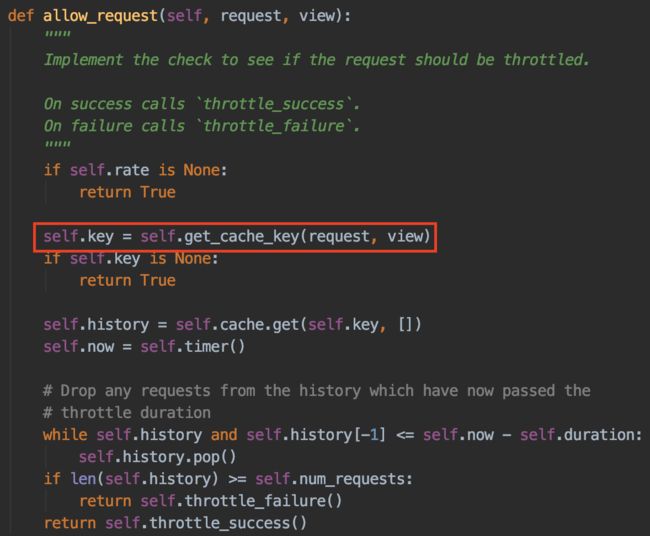This screenshot has width=650, height=536.
Task: Click the 'len' builtin in the if statement
Action: coord(83,479)
